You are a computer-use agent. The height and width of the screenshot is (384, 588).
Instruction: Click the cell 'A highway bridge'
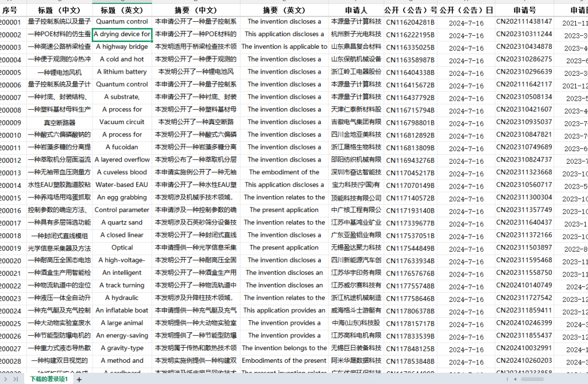[x=122, y=47]
